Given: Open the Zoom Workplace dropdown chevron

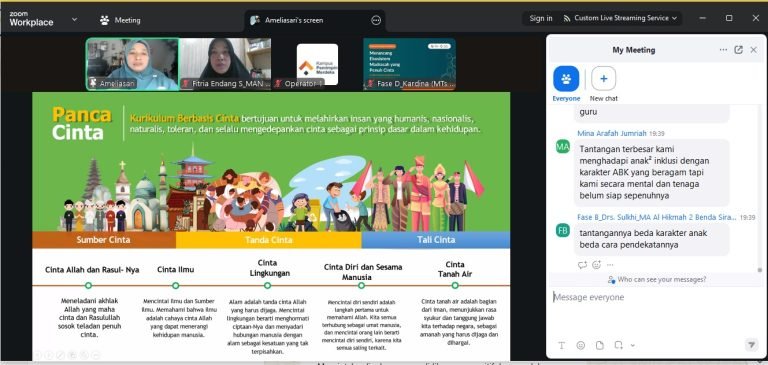Looking at the screenshot, I should click(74, 20).
